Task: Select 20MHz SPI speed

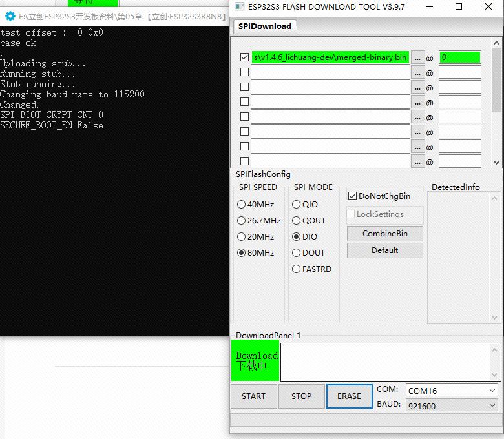Action: pos(255,237)
